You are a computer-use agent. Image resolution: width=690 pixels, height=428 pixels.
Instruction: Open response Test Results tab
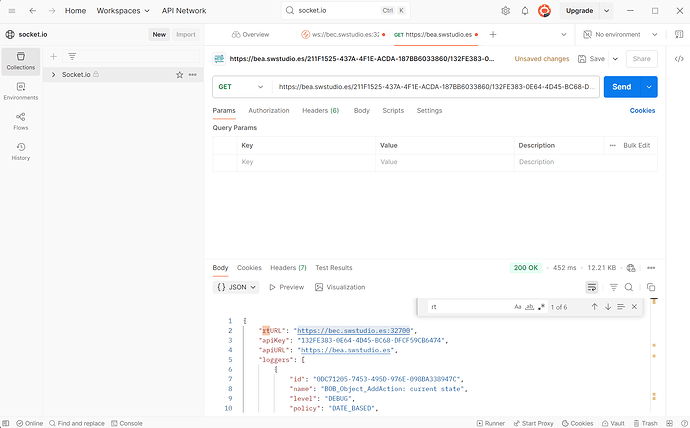tap(334, 267)
